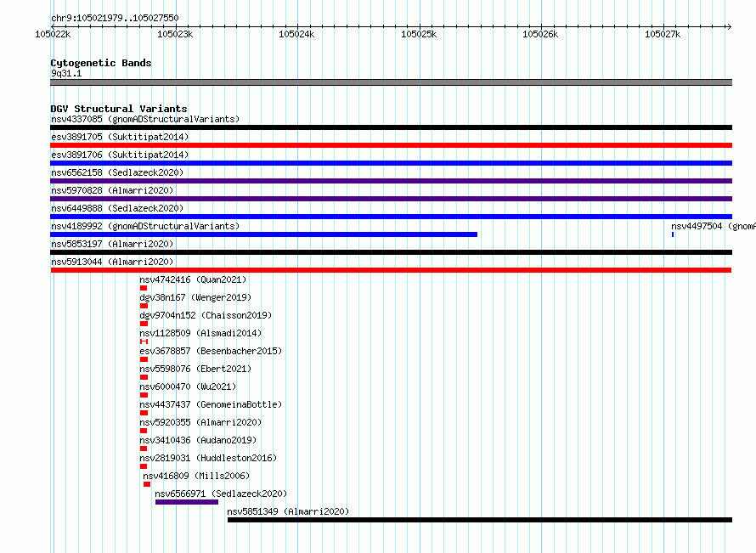The image size is (756, 553).
Task: Click the dgv38n167 Wenger2019 red block
Action: click(x=144, y=306)
